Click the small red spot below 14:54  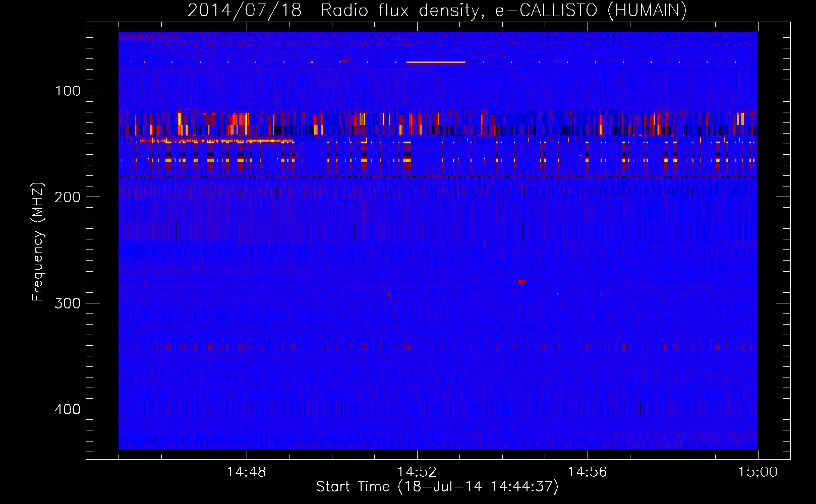(521, 281)
